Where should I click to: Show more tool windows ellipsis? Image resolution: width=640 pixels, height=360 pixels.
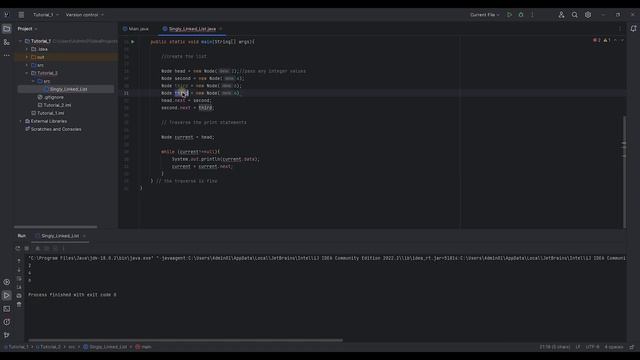tap(7, 55)
